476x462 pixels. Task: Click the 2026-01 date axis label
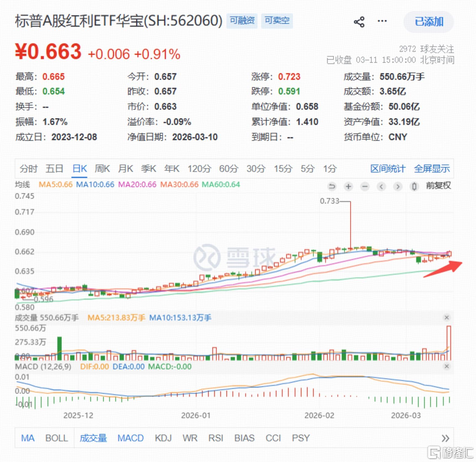point(196,415)
